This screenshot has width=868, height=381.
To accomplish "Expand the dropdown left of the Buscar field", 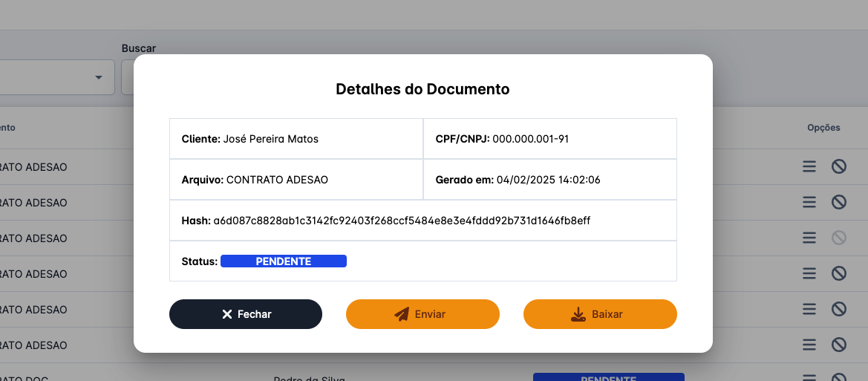I will (98, 78).
